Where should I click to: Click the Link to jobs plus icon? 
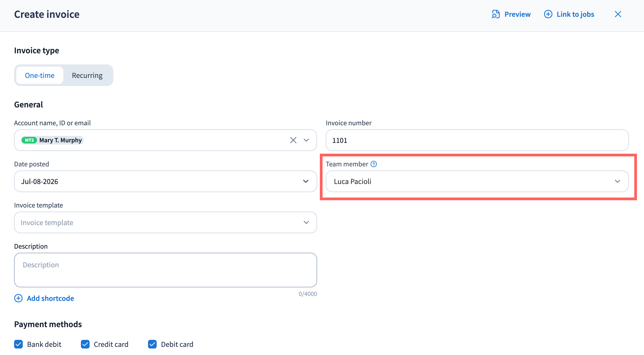tap(548, 14)
